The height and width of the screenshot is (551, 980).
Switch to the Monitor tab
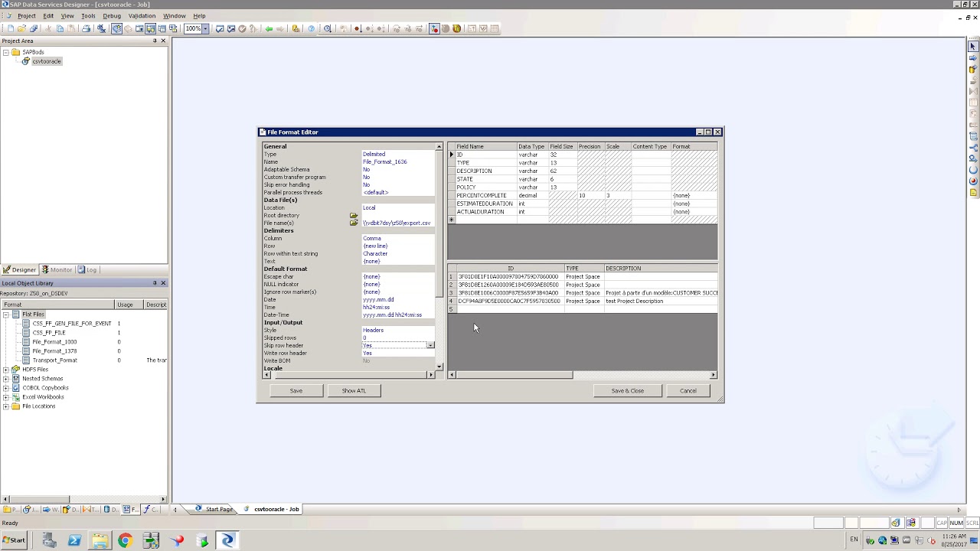pyautogui.click(x=57, y=269)
